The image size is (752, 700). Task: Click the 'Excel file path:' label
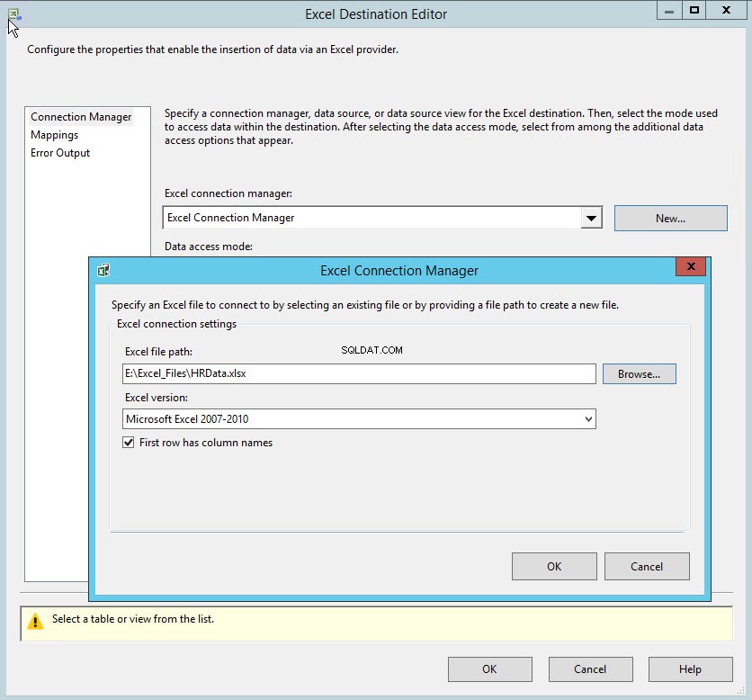(x=158, y=352)
